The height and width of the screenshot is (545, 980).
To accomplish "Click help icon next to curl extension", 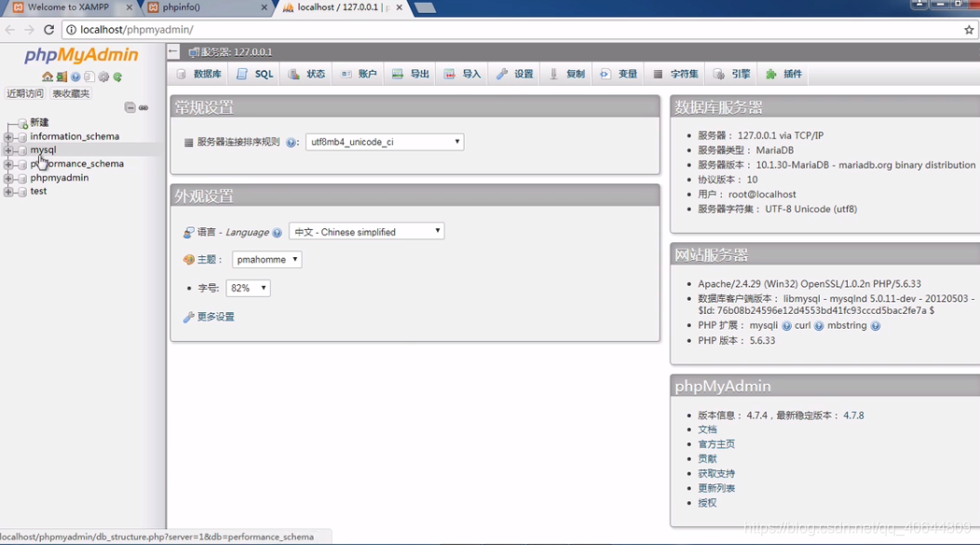I will coord(819,326).
